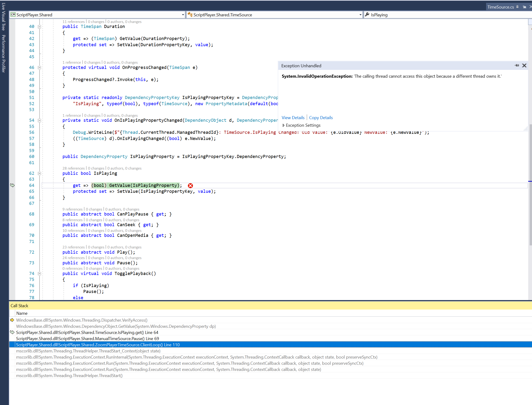
Task: Click the yellow execution arrow in Call Stack gutter
Action: pos(12,320)
